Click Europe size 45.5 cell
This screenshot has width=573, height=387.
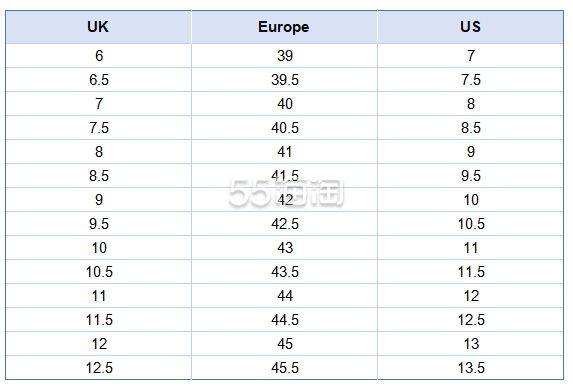(284, 368)
